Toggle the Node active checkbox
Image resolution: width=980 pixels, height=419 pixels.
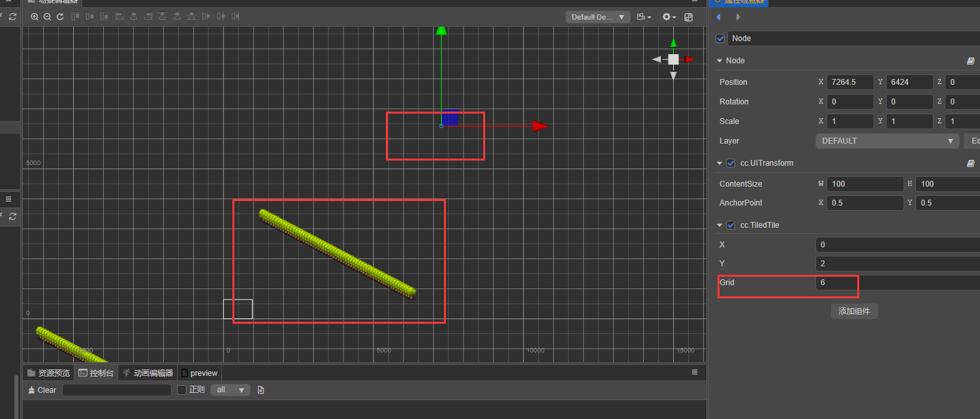[x=720, y=39]
